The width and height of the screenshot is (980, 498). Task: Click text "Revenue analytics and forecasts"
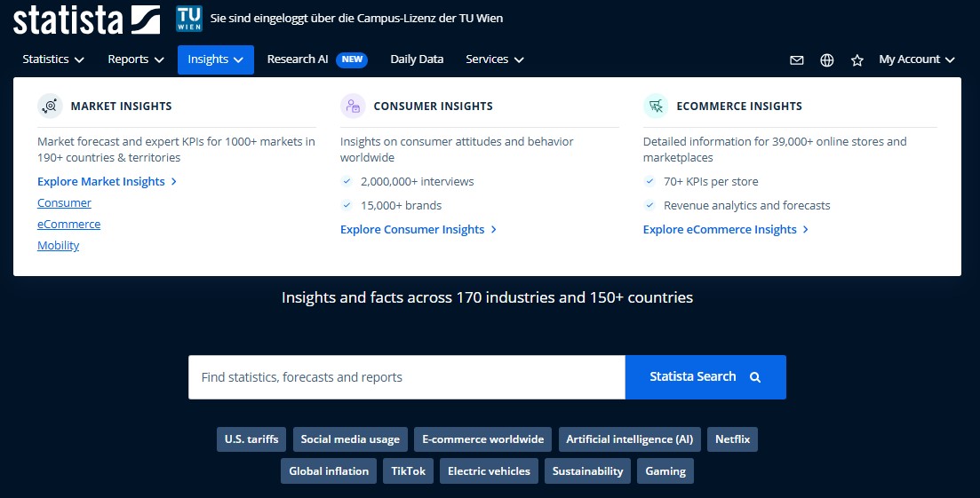(747, 205)
